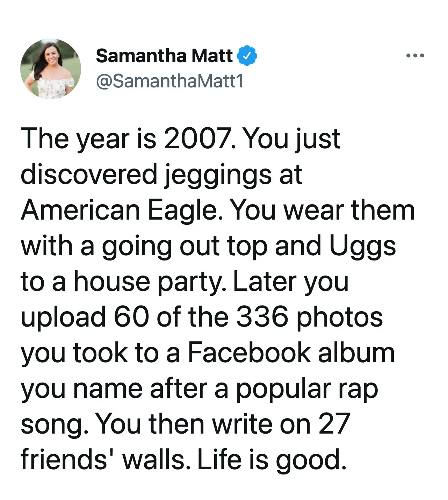
Task: Open the three-dot more options menu
Action: [x=415, y=56]
